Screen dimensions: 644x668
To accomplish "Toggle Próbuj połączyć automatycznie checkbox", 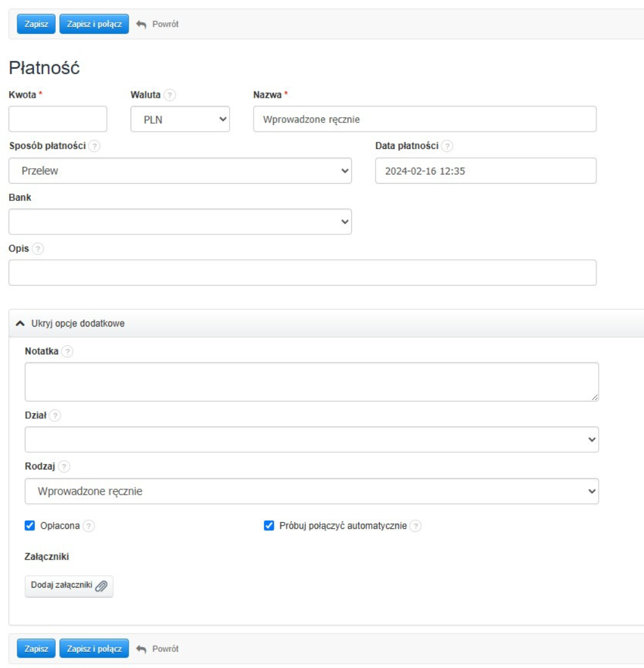I will point(268,526).
